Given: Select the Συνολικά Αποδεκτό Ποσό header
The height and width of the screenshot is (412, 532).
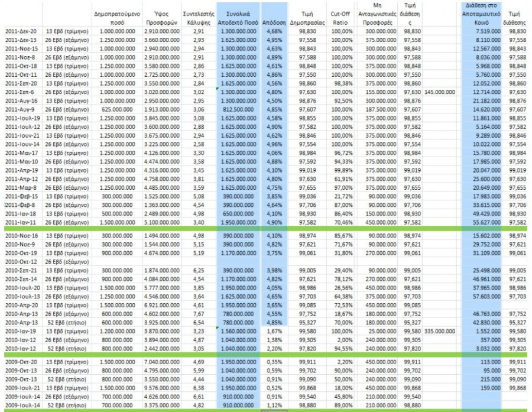Looking at the screenshot, I should point(238,15).
